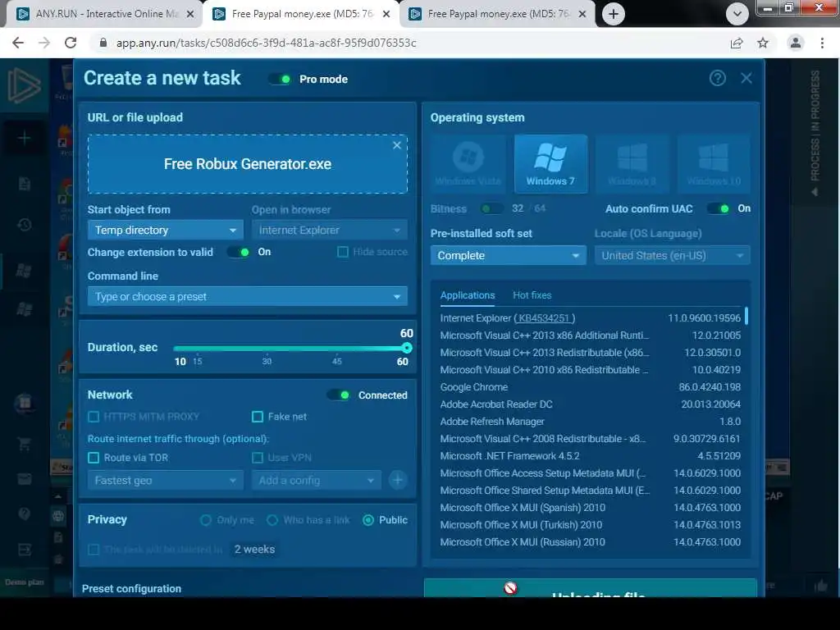
Task: Open the Locale United States dropdown
Action: [x=673, y=256]
